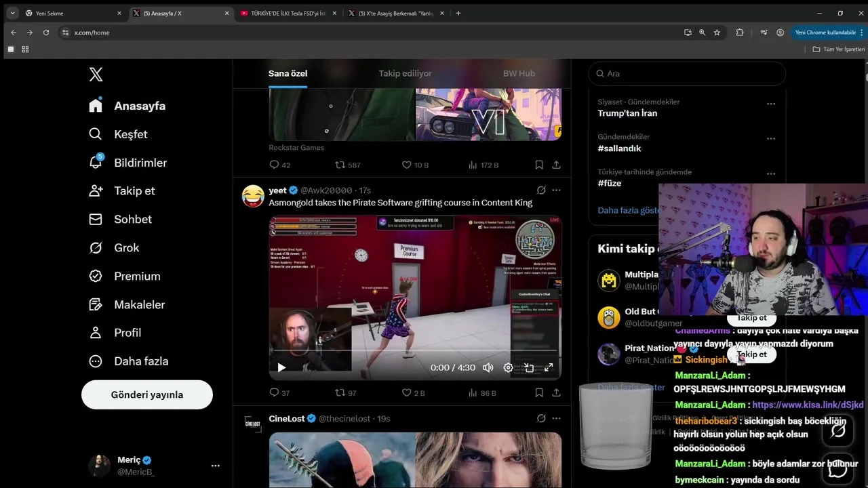Open account menu dots next to Meriç
Image resolution: width=868 pixels, height=488 pixels.
click(x=215, y=466)
